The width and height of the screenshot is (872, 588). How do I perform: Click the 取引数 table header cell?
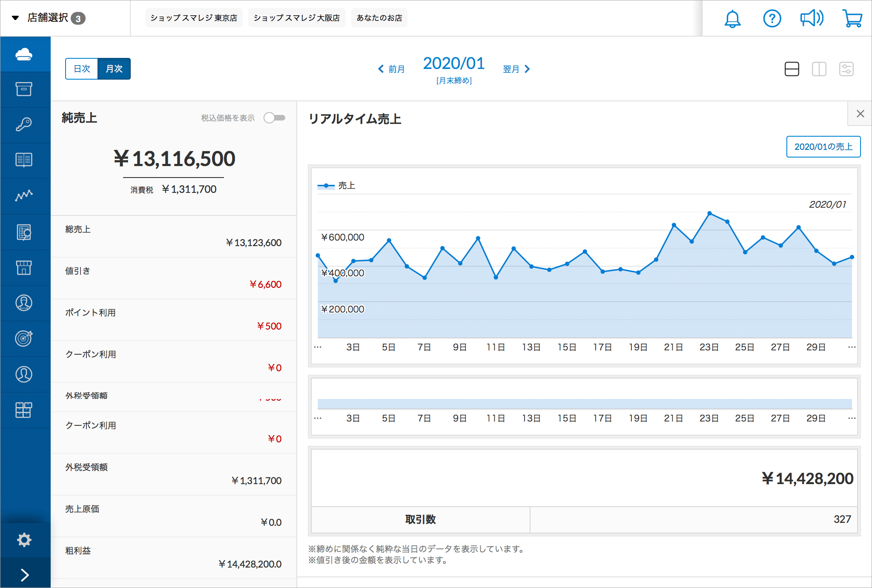tap(421, 519)
